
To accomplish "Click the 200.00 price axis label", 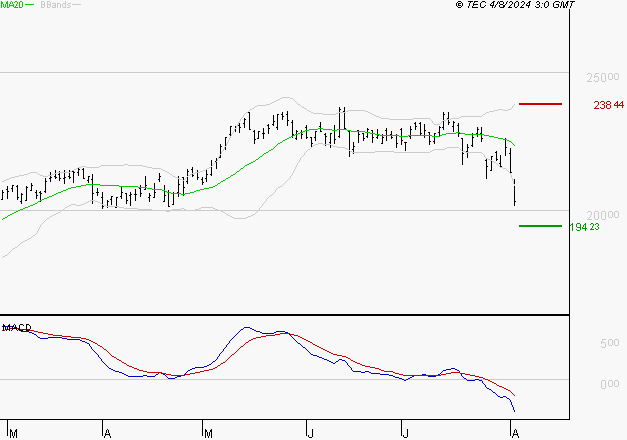I will [603, 216].
